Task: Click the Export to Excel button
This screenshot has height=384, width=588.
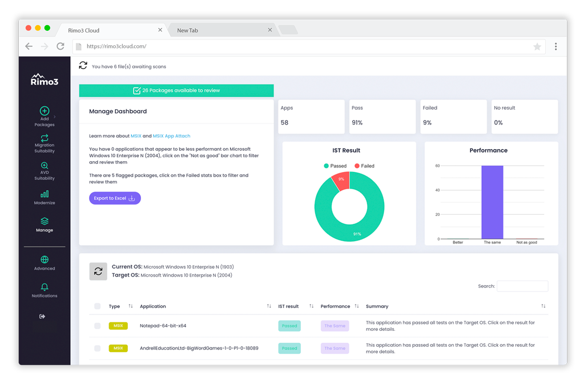Action: coord(114,198)
